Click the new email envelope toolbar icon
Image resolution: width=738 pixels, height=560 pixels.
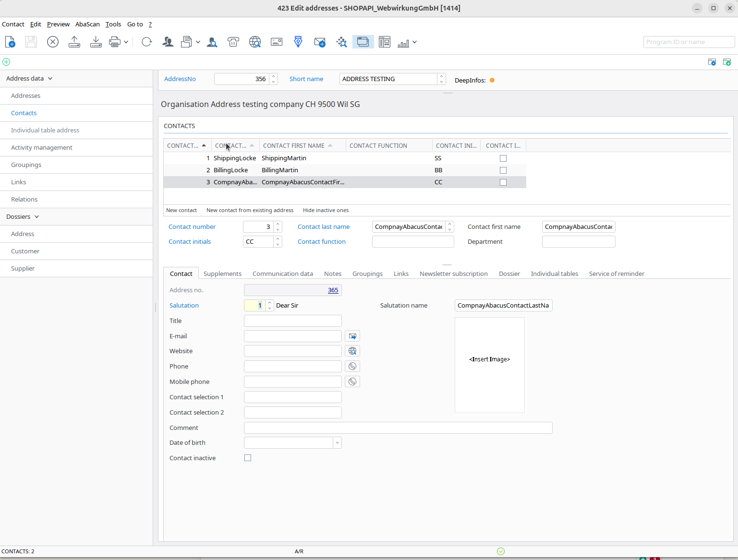320,42
